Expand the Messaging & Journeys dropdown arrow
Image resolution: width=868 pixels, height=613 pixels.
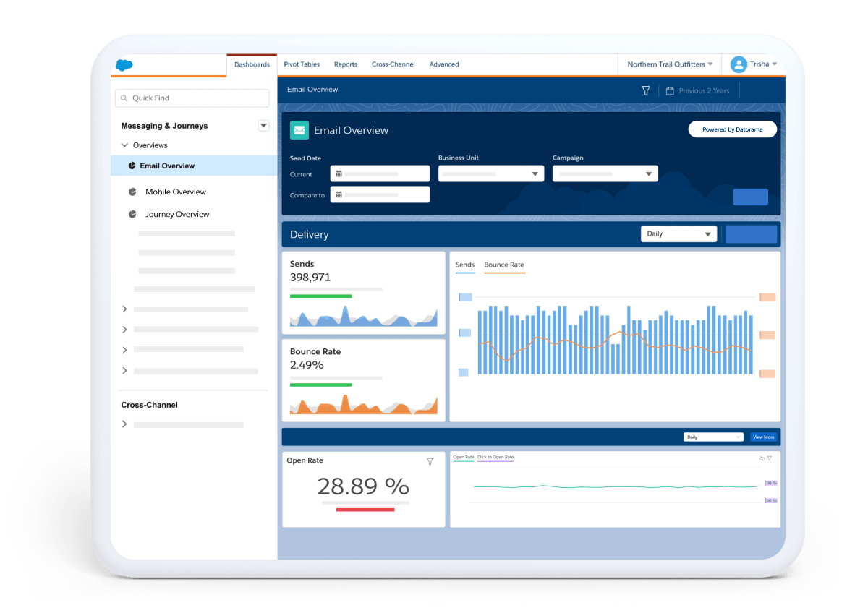pyautogui.click(x=263, y=126)
